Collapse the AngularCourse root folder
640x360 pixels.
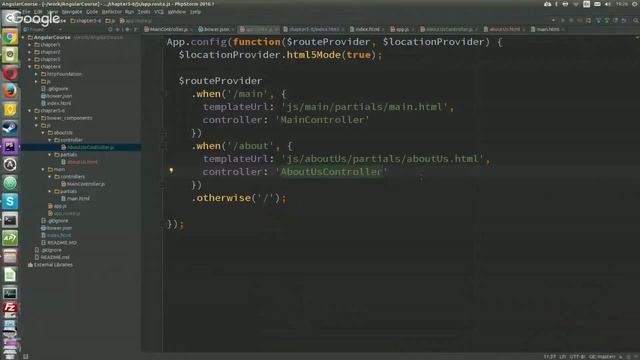coord(23,37)
